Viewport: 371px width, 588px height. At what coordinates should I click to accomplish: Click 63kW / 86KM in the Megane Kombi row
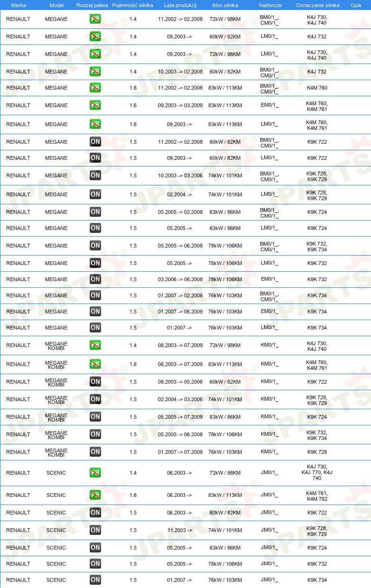point(225,417)
